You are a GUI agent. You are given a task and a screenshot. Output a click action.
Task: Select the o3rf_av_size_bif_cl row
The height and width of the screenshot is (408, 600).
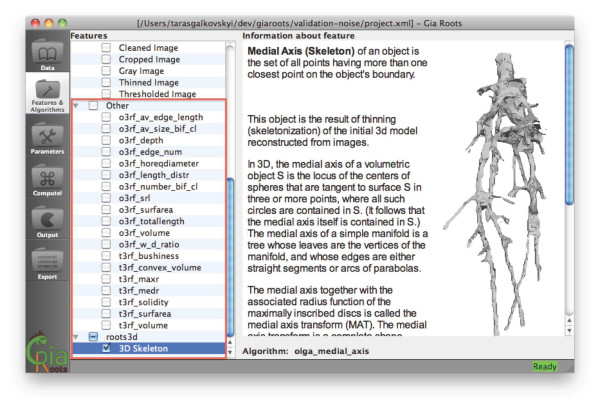point(149,129)
